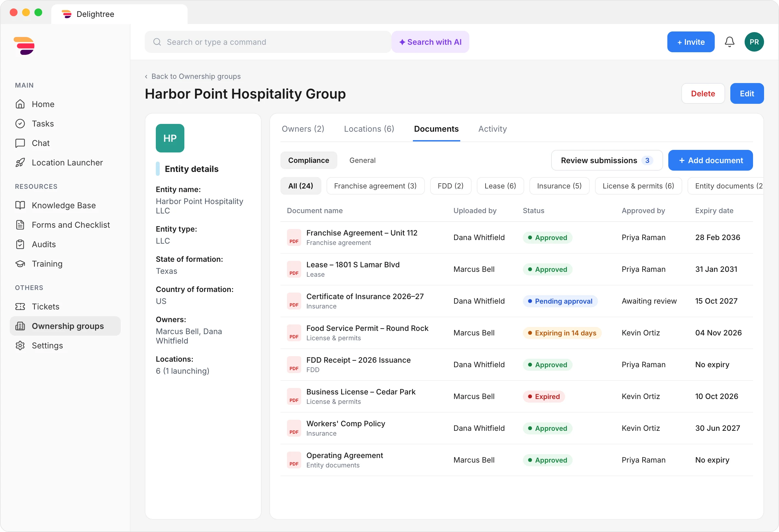Click Search with AI
779x532 pixels.
[430, 42]
